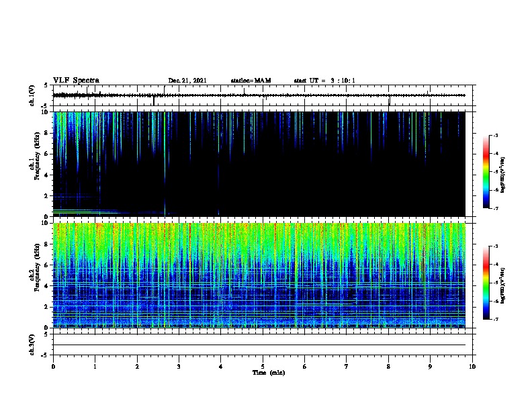
Task: Click time axis tick label "4"
Action: tap(221, 367)
